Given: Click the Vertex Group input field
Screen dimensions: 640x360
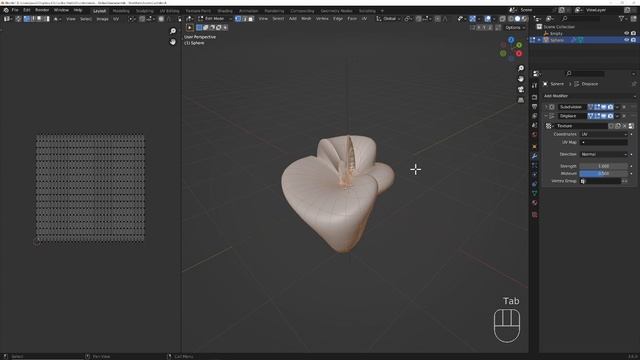Looking at the screenshot, I should (600, 181).
